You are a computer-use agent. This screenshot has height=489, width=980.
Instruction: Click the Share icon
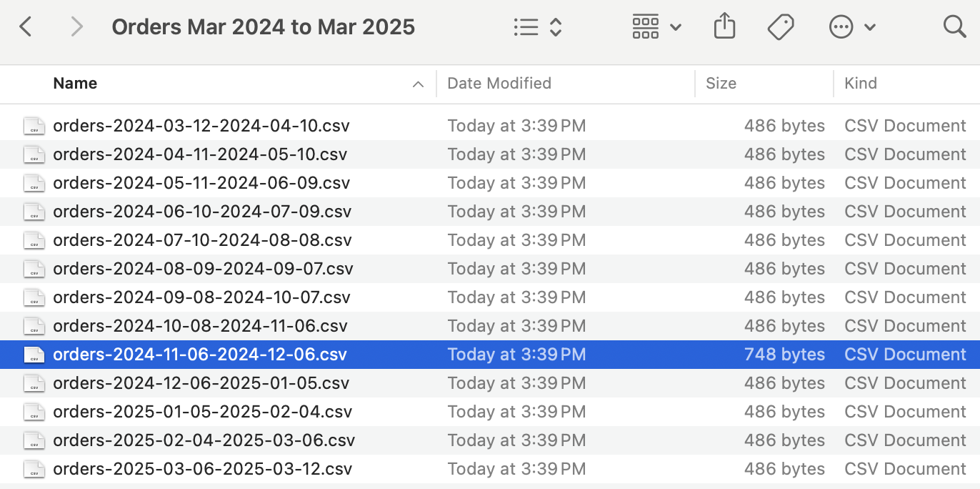[x=724, y=27]
